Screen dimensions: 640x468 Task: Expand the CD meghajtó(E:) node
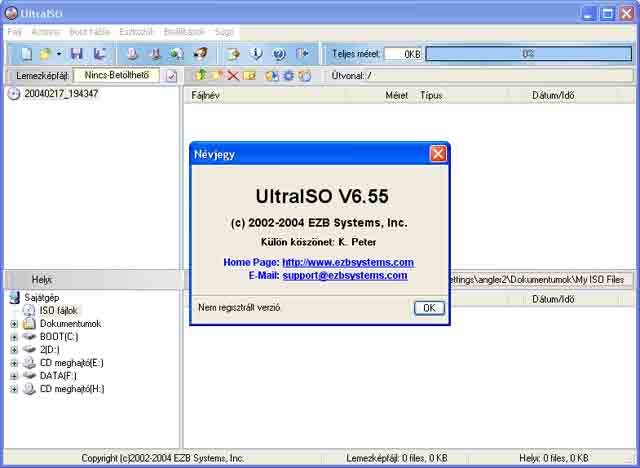pos(14,363)
